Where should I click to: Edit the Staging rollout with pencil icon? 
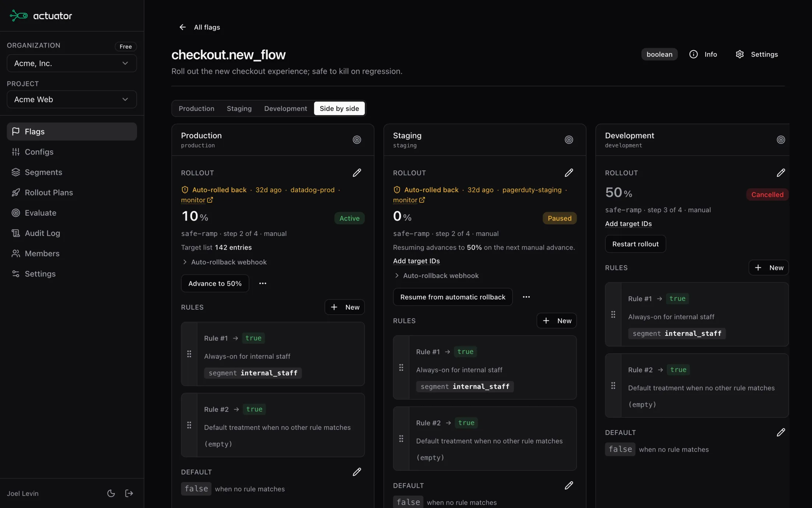tap(569, 173)
